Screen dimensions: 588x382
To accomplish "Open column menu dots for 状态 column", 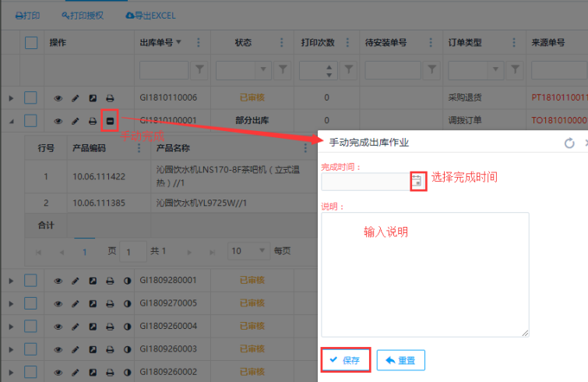I will pos(275,43).
